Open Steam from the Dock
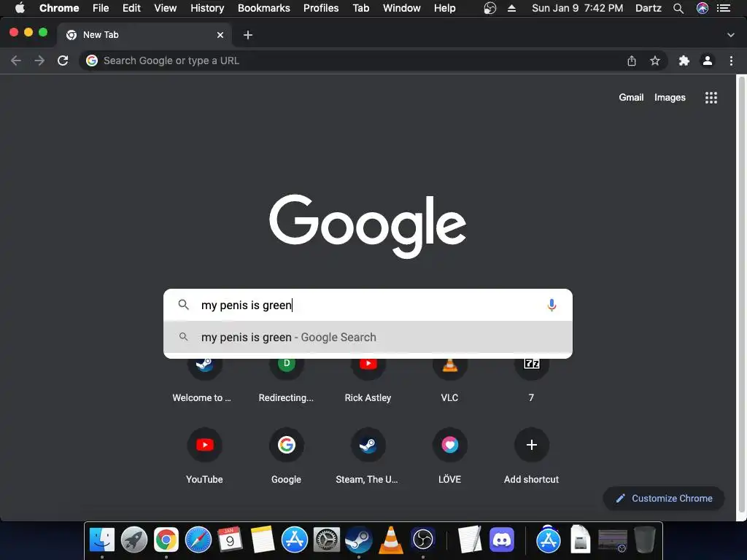Viewport: 747px width, 560px height. (x=358, y=540)
